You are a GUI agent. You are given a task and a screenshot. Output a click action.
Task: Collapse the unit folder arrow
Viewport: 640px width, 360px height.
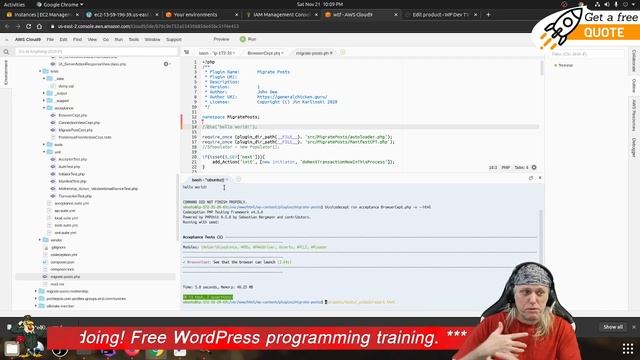(44, 152)
